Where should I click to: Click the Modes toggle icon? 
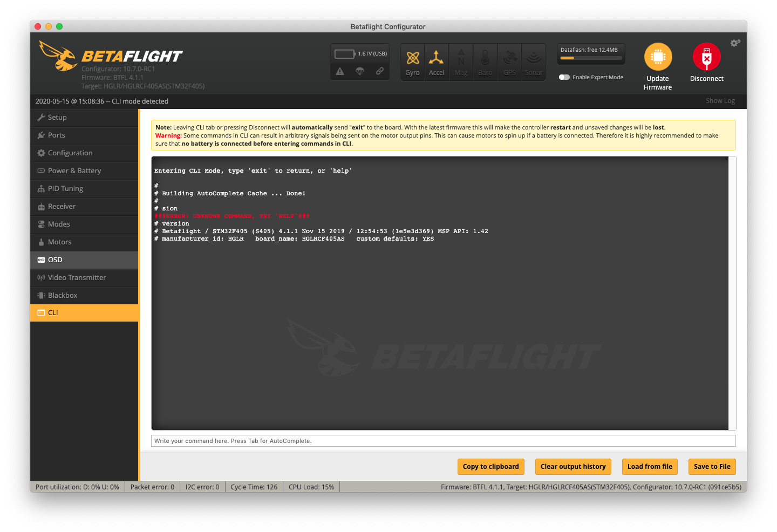tap(41, 224)
